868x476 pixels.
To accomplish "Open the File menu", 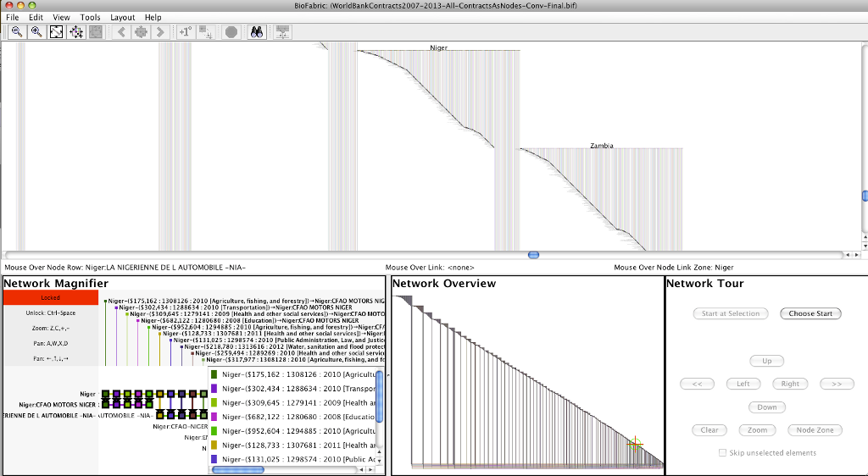I will click(x=13, y=17).
